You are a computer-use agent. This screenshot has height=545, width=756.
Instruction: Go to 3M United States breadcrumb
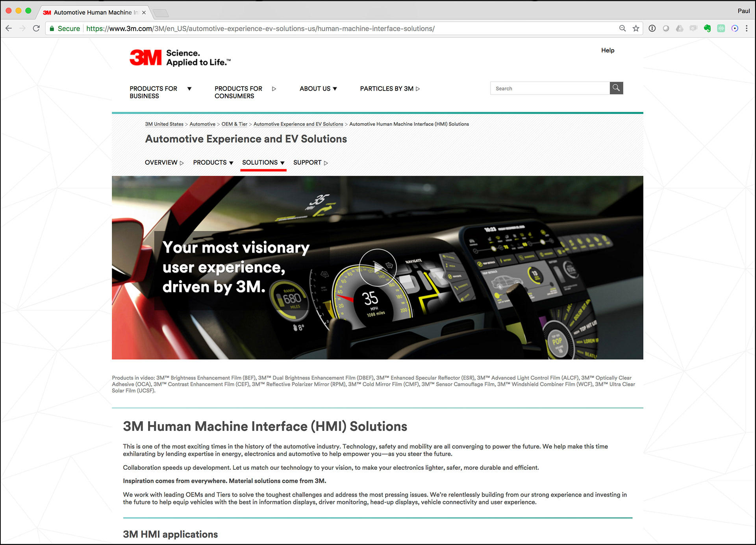[x=164, y=124]
